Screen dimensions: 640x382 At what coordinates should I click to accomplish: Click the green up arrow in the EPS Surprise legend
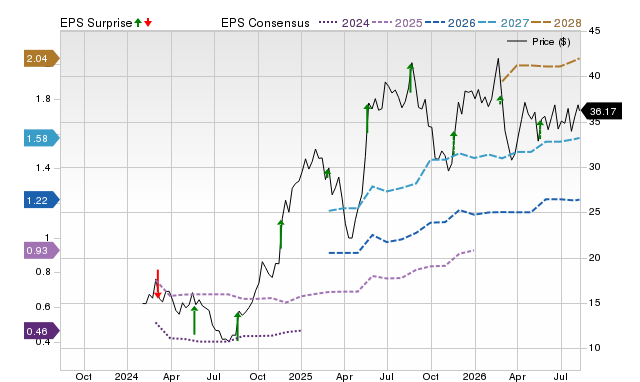pyautogui.click(x=138, y=23)
